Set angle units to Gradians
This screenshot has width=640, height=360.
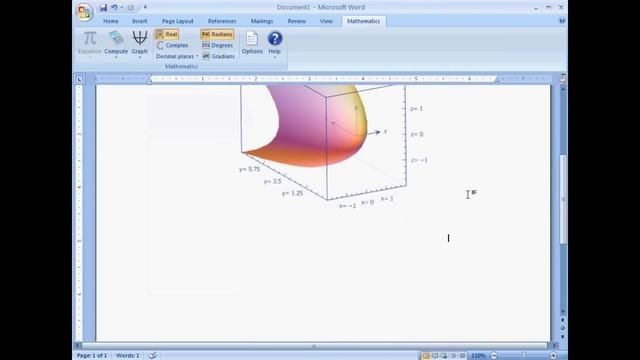pos(218,56)
